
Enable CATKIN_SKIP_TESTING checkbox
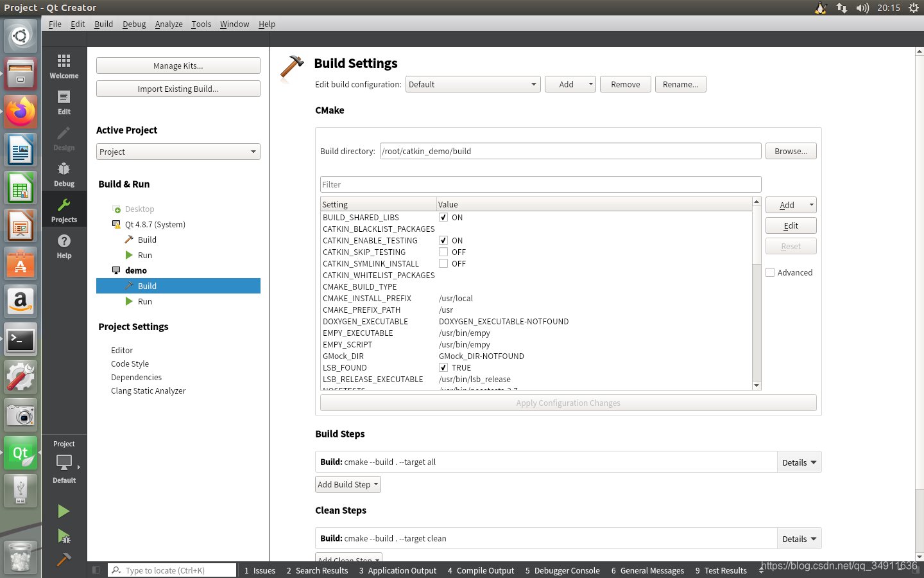tap(443, 252)
